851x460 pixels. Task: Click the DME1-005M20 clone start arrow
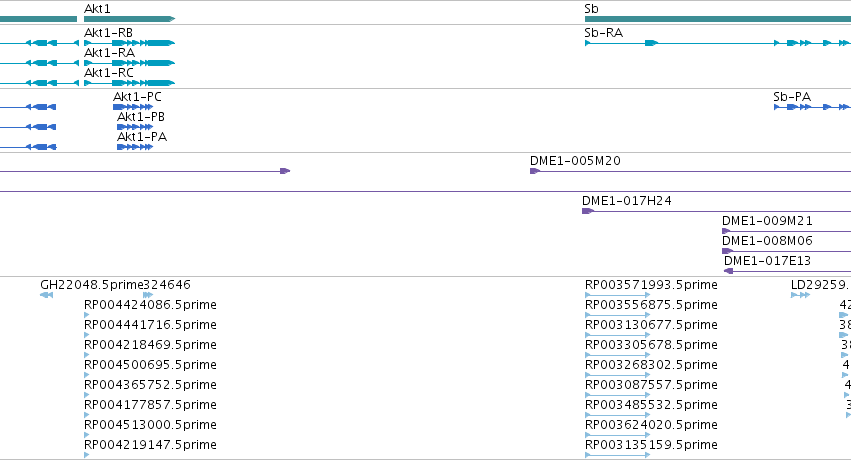(535, 171)
